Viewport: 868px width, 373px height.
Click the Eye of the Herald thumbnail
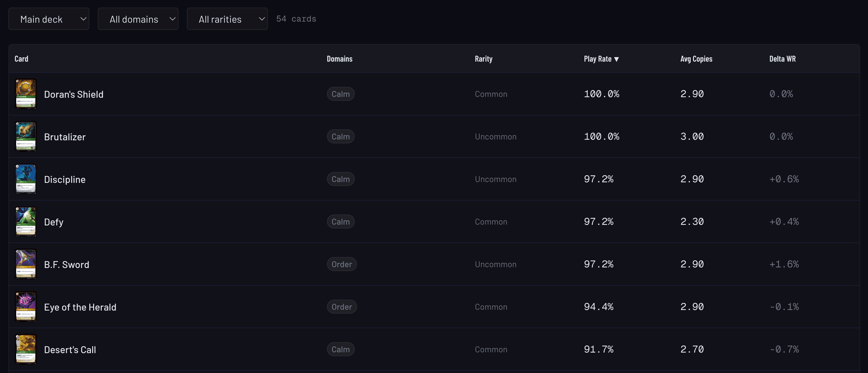click(x=25, y=306)
